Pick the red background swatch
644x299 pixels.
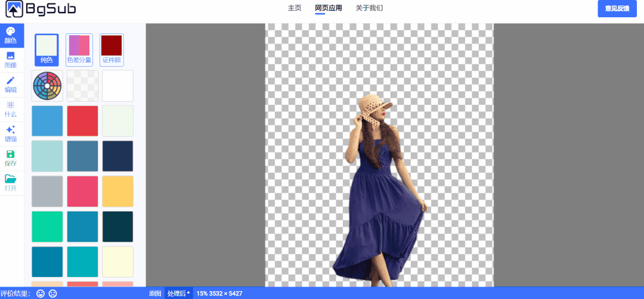82,121
